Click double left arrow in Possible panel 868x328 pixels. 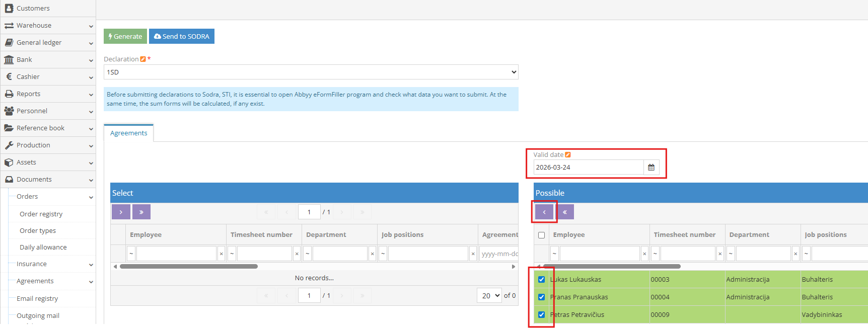pyautogui.click(x=565, y=212)
